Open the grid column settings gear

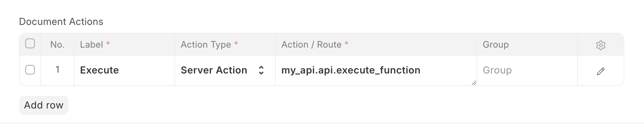point(601,45)
